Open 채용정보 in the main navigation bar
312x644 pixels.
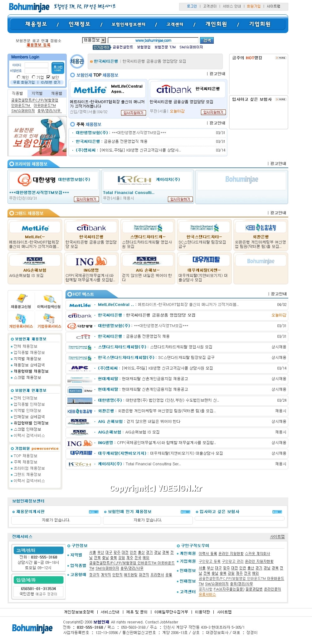pos(36,24)
